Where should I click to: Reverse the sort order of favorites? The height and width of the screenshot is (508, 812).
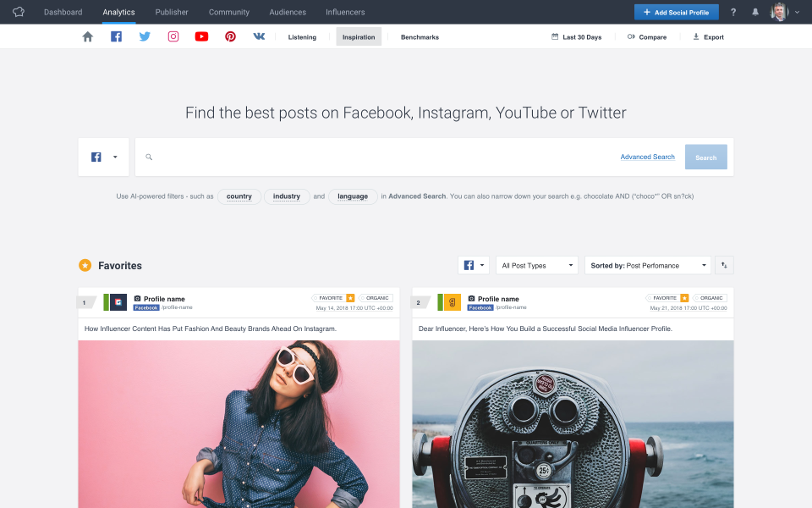click(724, 265)
